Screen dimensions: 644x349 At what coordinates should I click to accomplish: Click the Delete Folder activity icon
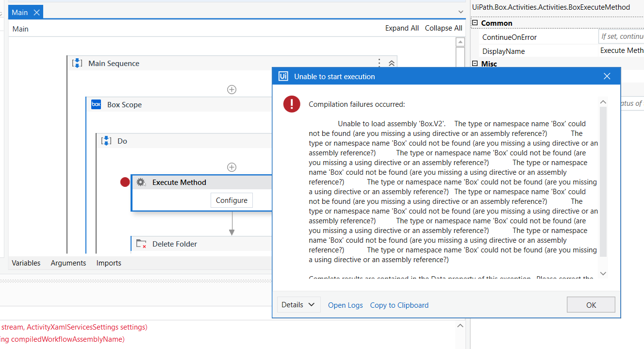(141, 244)
